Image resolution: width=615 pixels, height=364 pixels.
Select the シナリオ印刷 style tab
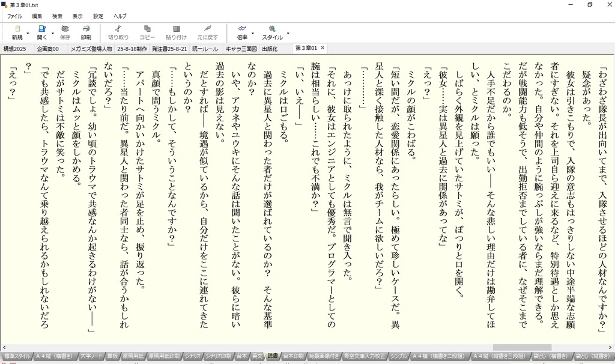click(x=218, y=356)
